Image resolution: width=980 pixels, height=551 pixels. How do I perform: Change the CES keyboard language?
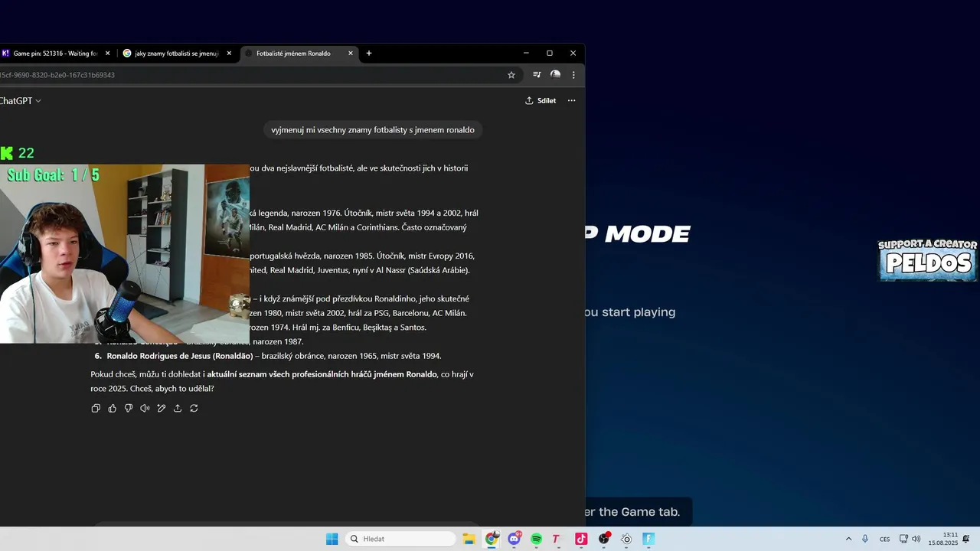pos(885,539)
